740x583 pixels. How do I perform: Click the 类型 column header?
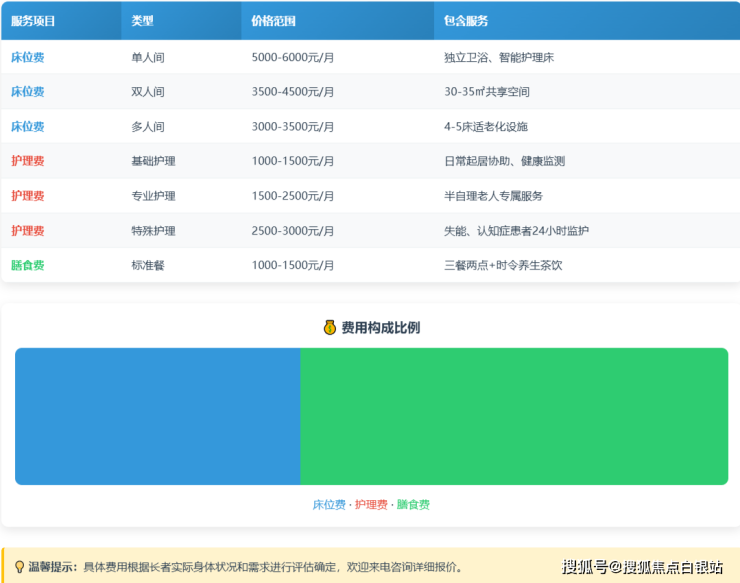142,21
